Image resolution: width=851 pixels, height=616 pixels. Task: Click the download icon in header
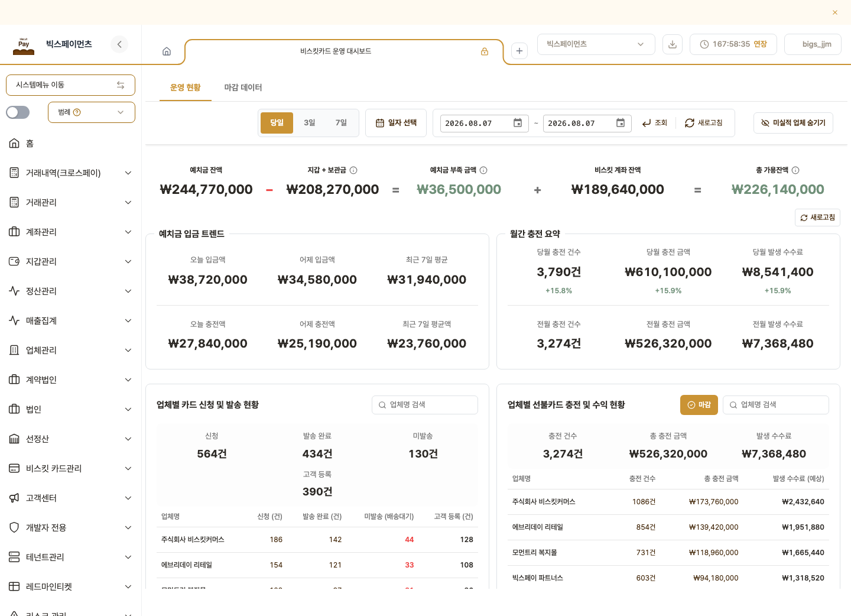[673, 44]
